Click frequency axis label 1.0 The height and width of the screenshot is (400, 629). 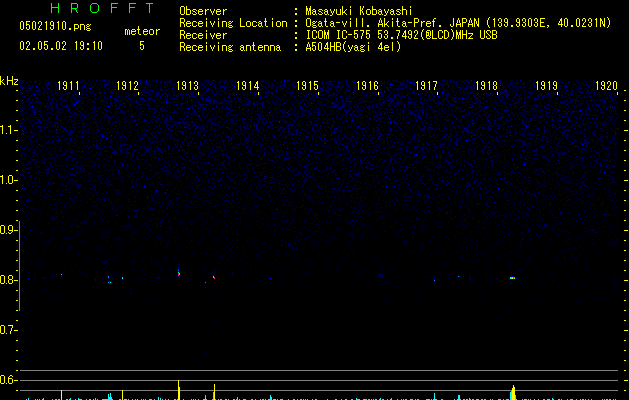[8, 180]
